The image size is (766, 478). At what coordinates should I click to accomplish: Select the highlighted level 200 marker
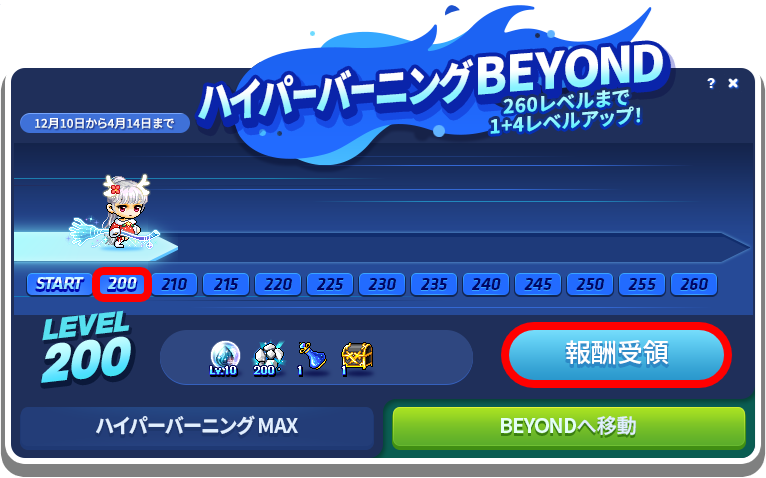point(122,284)
